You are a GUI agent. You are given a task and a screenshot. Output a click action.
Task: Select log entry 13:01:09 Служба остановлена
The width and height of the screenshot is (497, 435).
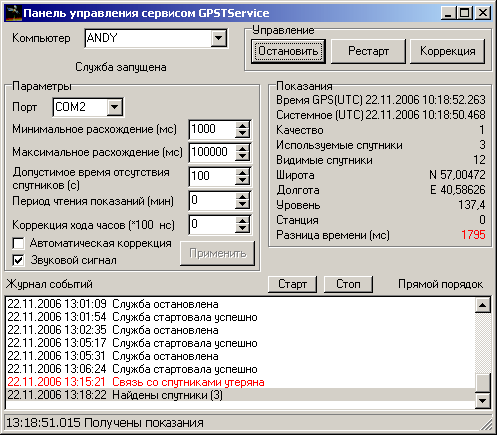(240, 304)
